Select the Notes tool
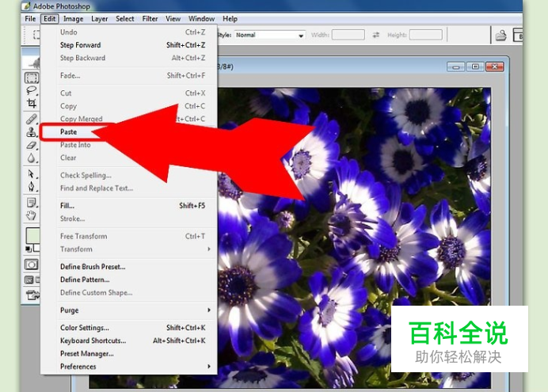 click(31, 202)
